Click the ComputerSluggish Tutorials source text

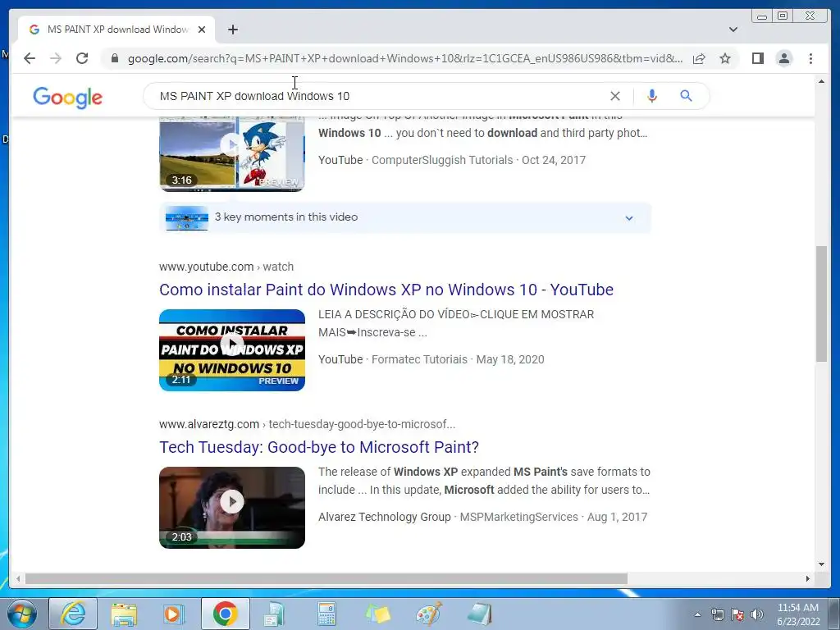tap(442, 160)
